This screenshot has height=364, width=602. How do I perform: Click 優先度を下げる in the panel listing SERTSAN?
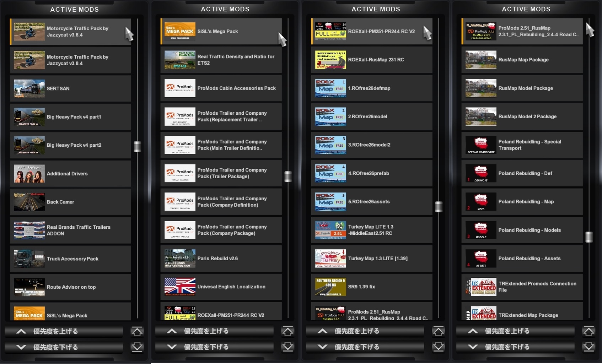click(64, 347)
